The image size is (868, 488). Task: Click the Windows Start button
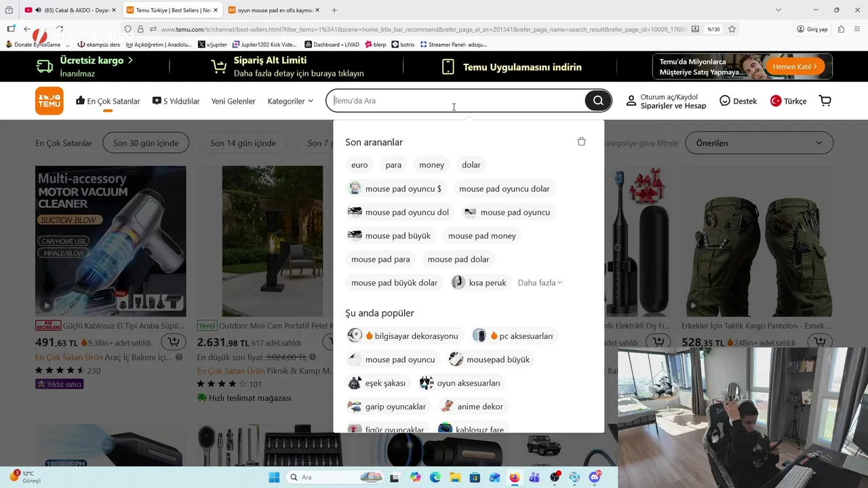(274, 477)
